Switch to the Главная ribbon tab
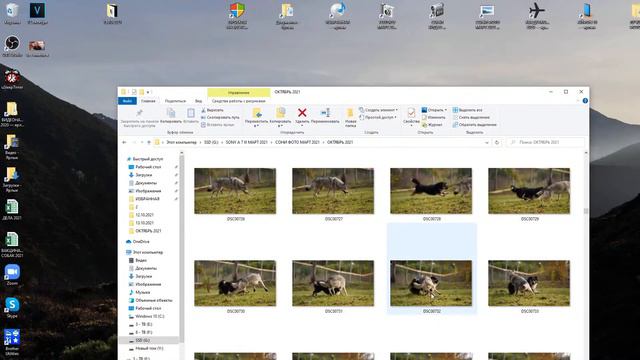The height and width of the screenshot is (360, 640). (148, 101)
